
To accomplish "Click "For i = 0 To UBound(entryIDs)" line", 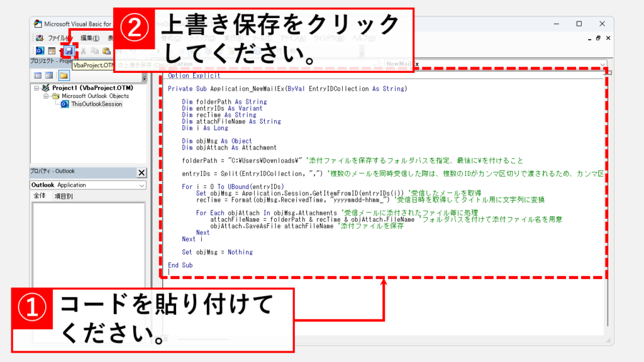I will point(233,187).
